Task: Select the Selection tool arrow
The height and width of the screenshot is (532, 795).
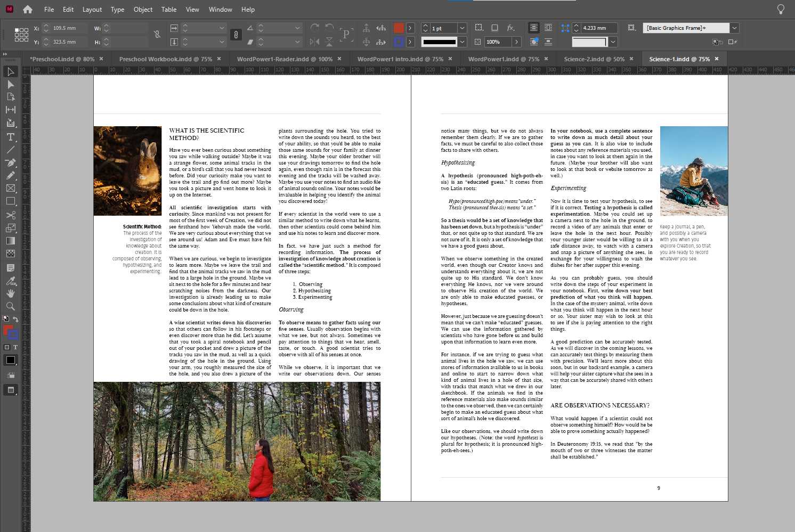Action: pos(10,71)
